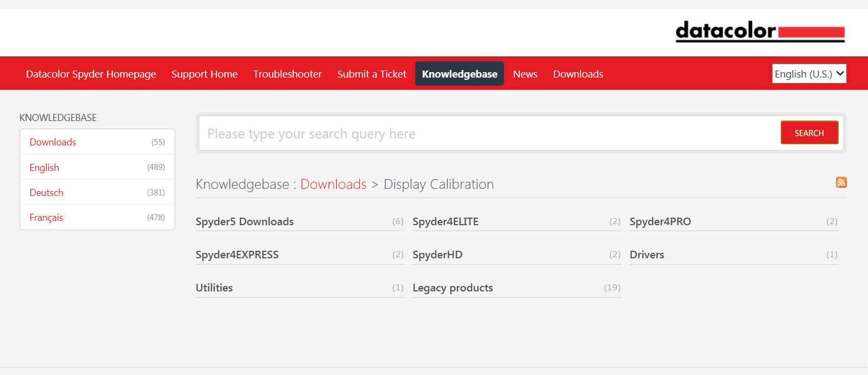The height and width of the screenshot is (375, 868).
Task: Open SpyderHD category
Action: [x=437, y=255]
